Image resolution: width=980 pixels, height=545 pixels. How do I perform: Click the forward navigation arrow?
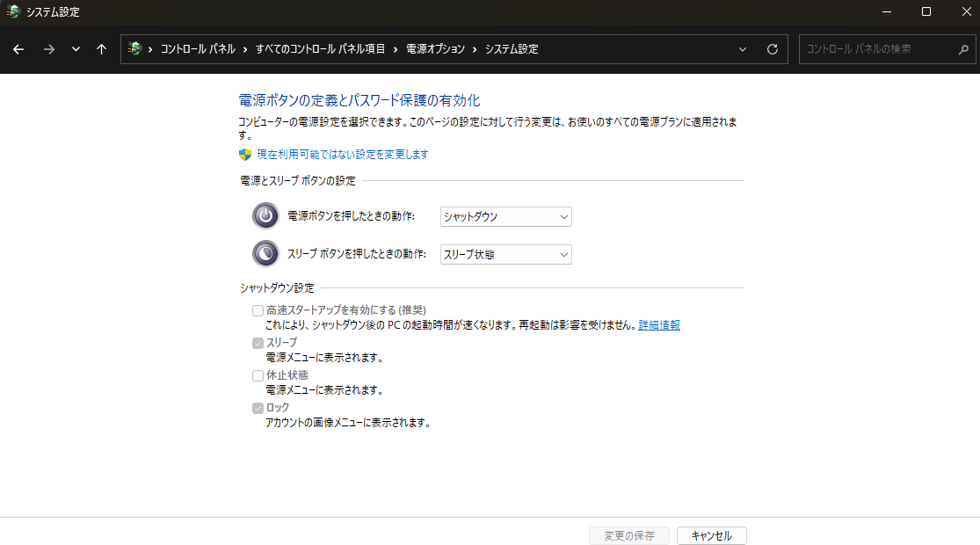[x=48, y=48]
